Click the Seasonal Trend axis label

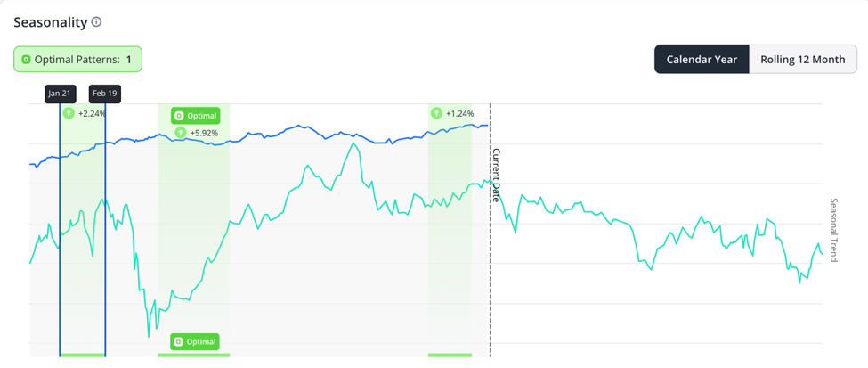(834, 231)
